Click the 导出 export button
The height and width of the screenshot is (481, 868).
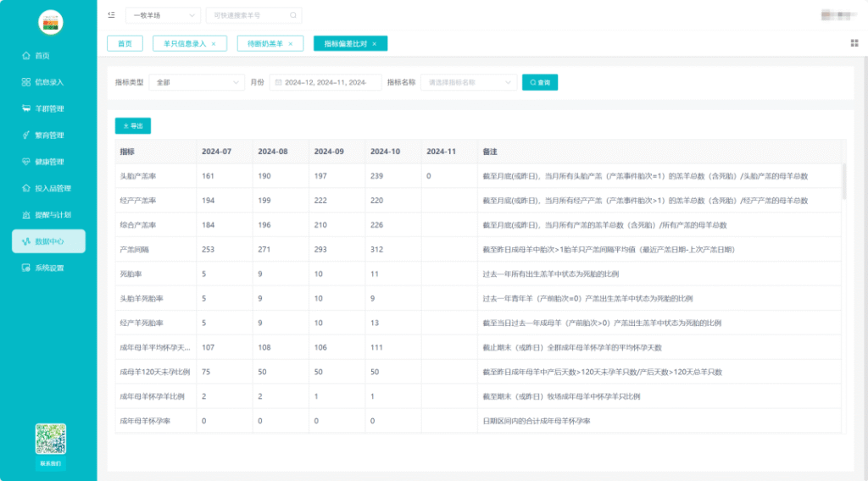(133, 126)
